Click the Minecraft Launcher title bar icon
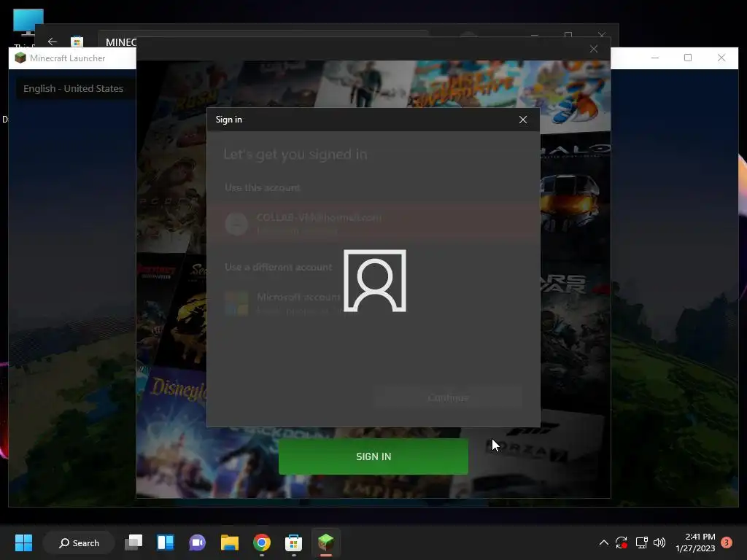Screen dimensions: 747x560 pos(20,58)
